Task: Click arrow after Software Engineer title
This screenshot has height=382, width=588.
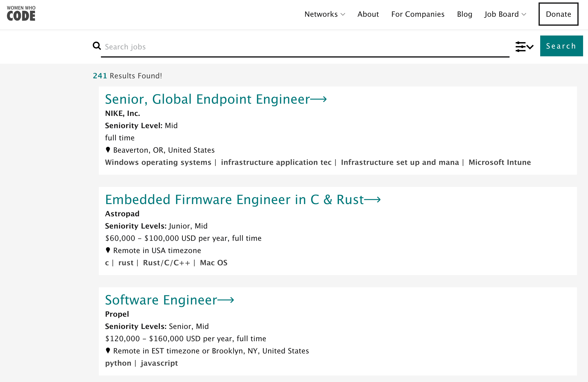Action: [x=226, y=300]
